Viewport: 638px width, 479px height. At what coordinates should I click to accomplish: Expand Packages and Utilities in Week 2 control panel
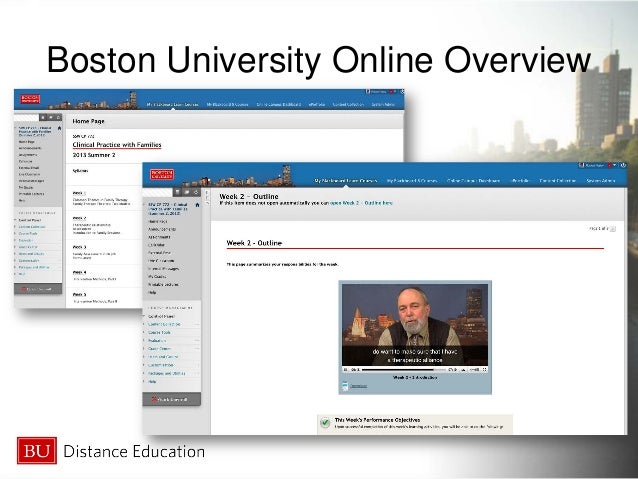pos(167,373)
